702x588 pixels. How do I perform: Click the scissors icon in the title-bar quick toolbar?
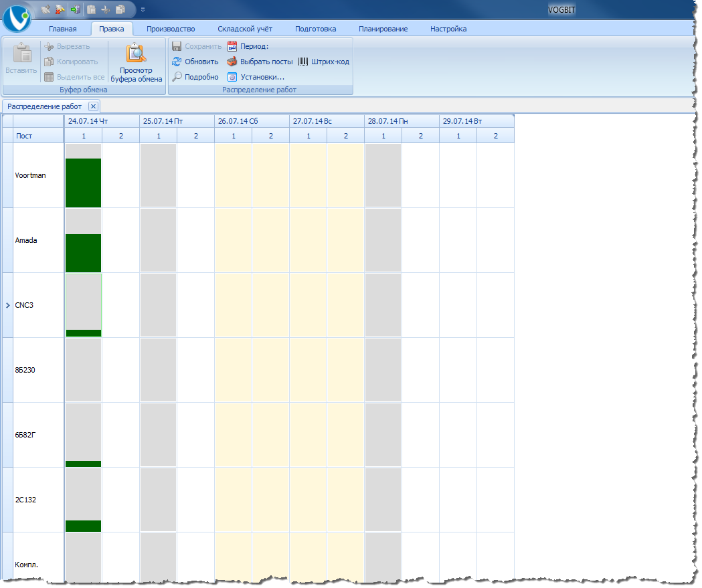point(106,9)
